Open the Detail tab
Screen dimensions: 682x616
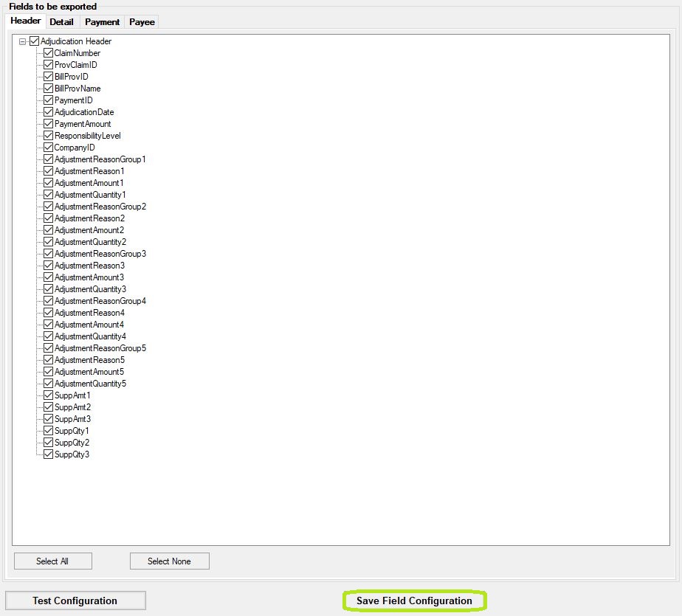point(62,22)
